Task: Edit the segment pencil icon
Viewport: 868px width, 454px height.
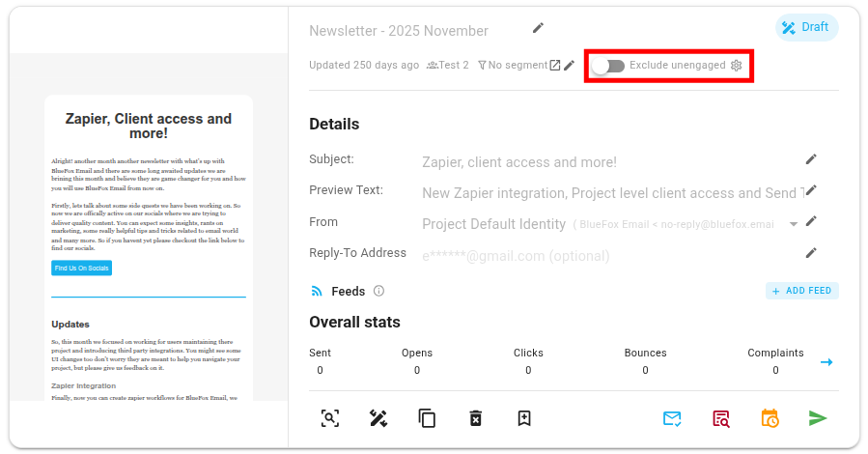Action: click(569, 66)
